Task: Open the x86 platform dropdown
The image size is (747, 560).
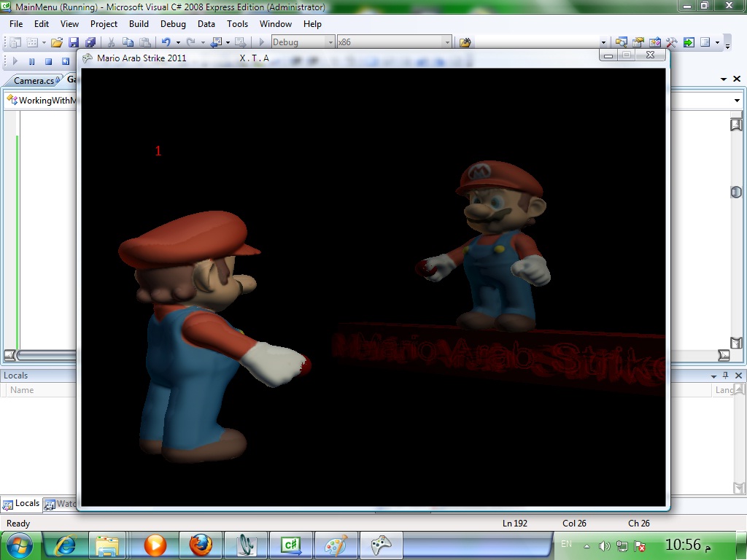Action: (x=393, y=42)
